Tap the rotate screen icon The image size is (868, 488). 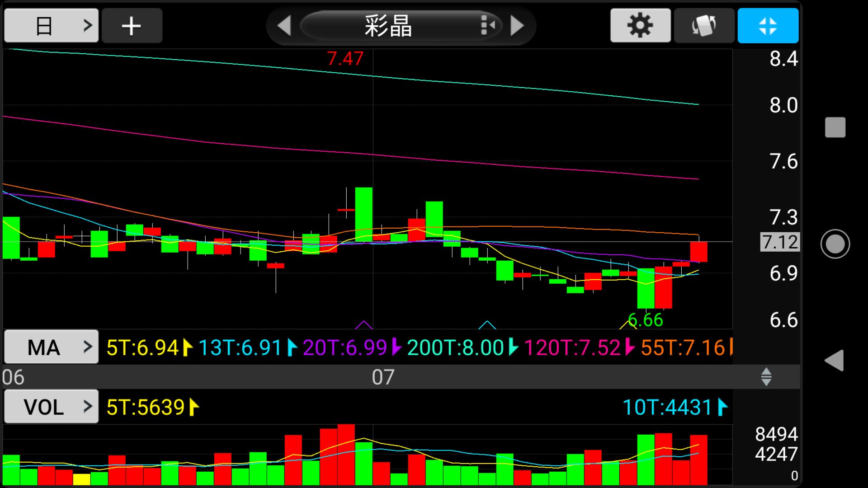(x=704, y=26)
